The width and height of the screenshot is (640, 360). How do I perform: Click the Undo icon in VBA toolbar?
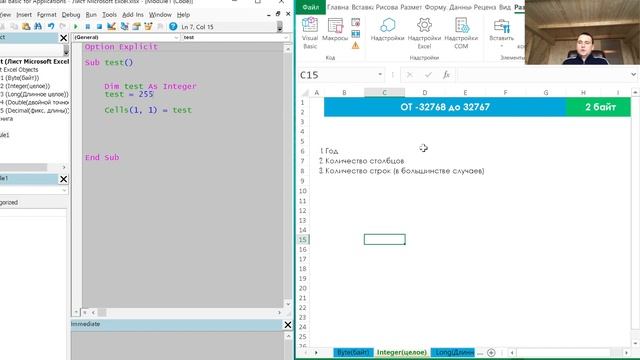(x=51, y=27)
